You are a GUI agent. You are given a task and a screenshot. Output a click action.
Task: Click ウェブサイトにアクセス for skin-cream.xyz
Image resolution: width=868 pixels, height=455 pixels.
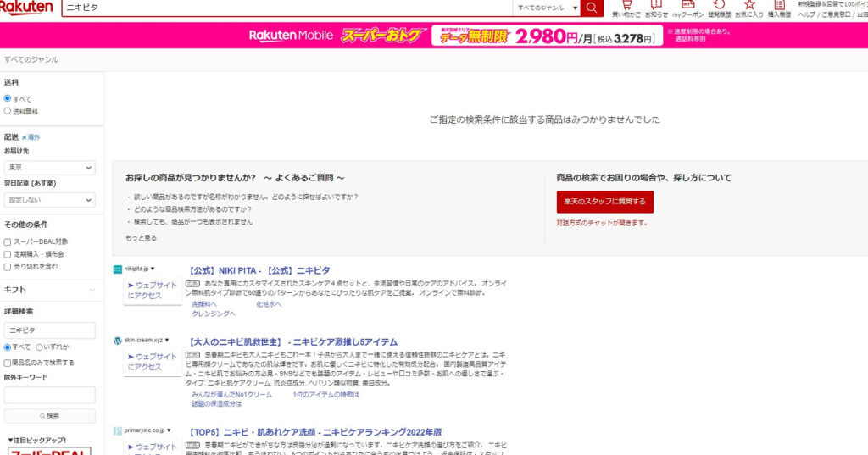[x=153, y=362]
